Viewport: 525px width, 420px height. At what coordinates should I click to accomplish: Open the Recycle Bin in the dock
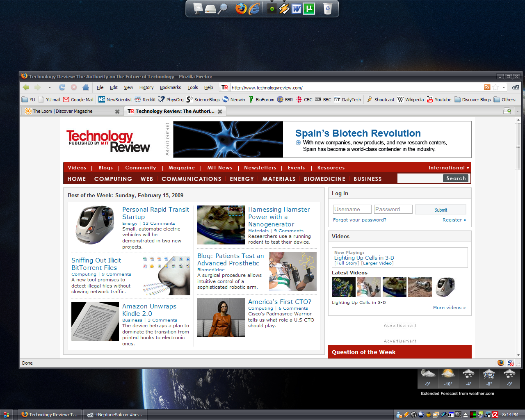tap(327, 9)
